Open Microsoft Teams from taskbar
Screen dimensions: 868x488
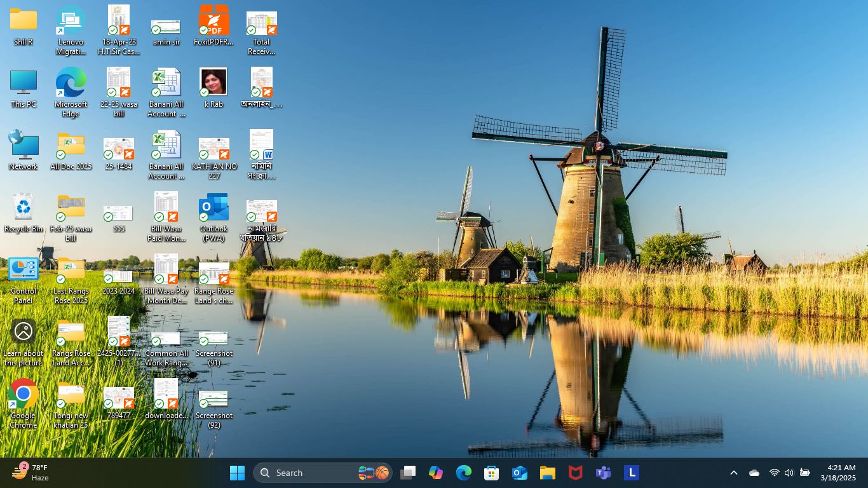603,473
